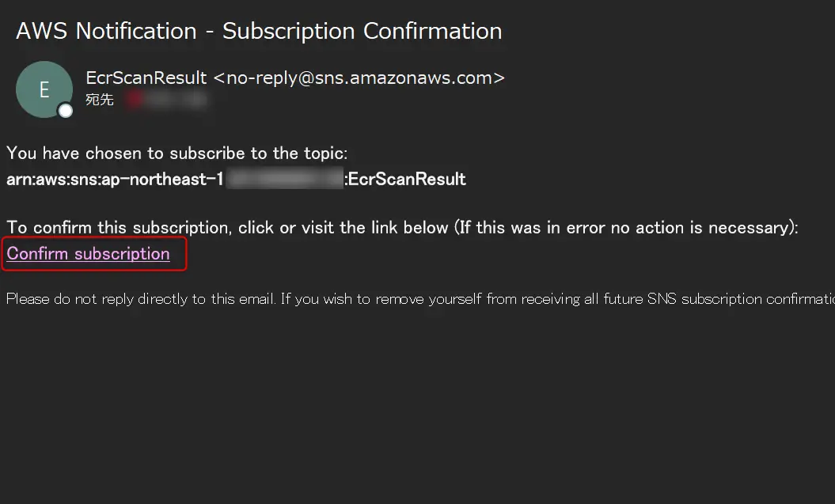Open the Confirm subscription link
The image size is (835, 504).
coord(89,254)
